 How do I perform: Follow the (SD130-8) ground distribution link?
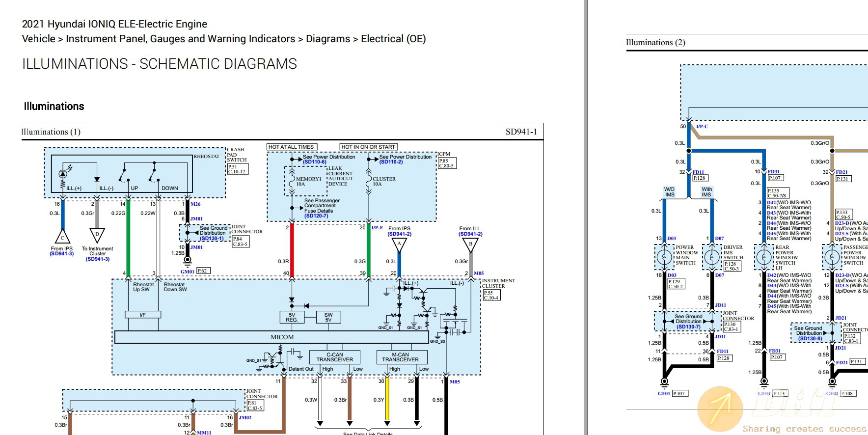point(810,338)
